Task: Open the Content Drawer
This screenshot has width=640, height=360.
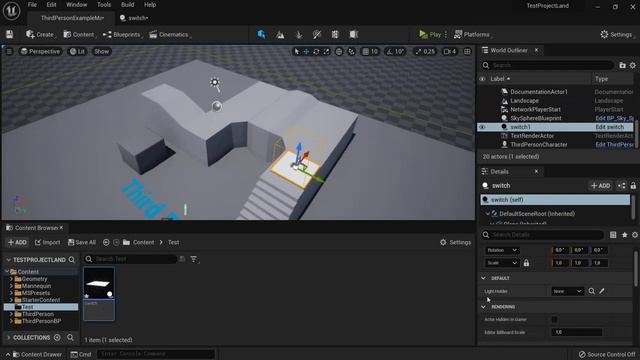Action: pyautogui.click(x=37, y=354)
